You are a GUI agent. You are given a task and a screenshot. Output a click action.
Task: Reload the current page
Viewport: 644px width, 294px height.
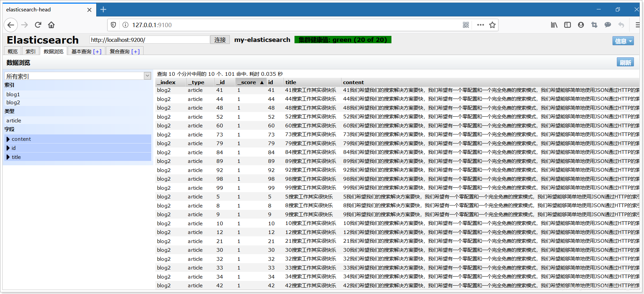[38, 25]
